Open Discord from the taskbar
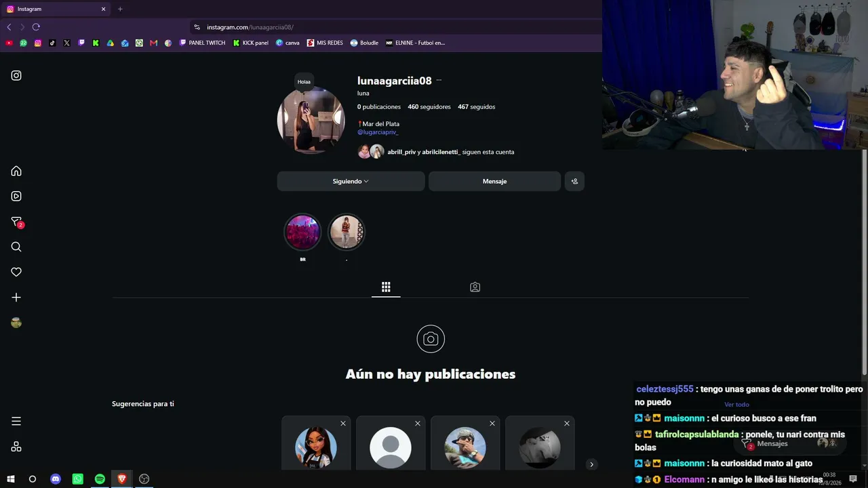 [56, 479]
